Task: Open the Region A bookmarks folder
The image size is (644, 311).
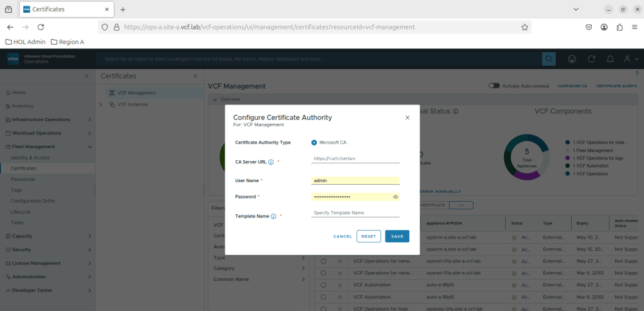Action: point(68,42)
